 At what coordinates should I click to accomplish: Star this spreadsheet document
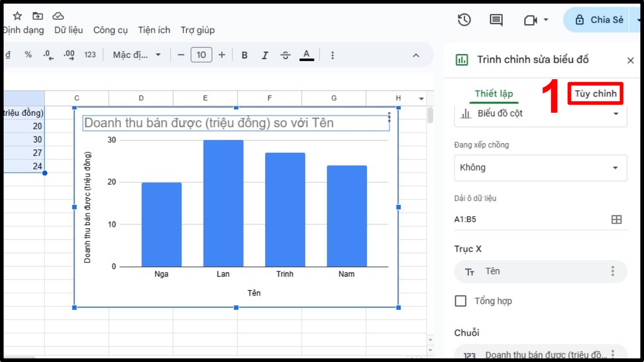pos(17,16)
